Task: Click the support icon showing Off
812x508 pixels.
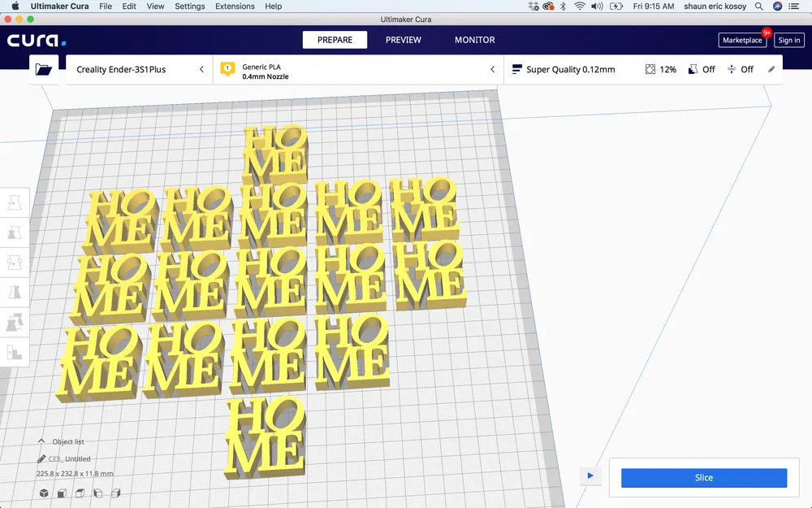Action: click(693, 69)
